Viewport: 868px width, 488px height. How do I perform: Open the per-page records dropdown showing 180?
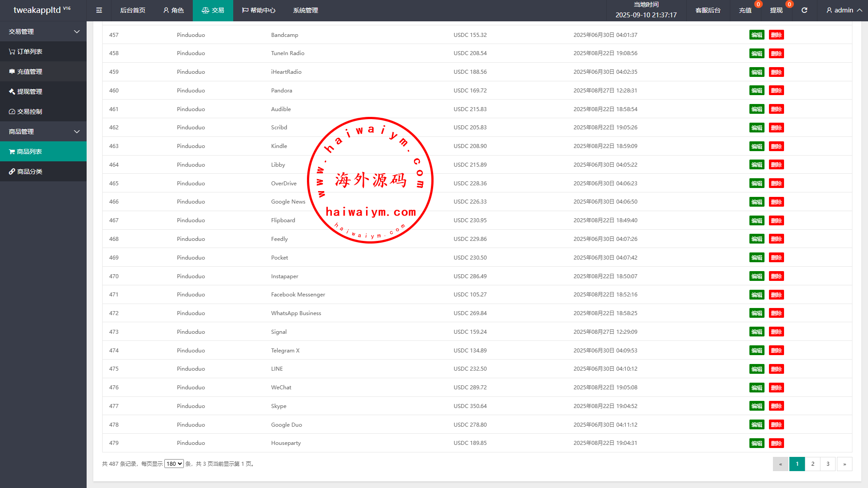click(x=174, y=464)
